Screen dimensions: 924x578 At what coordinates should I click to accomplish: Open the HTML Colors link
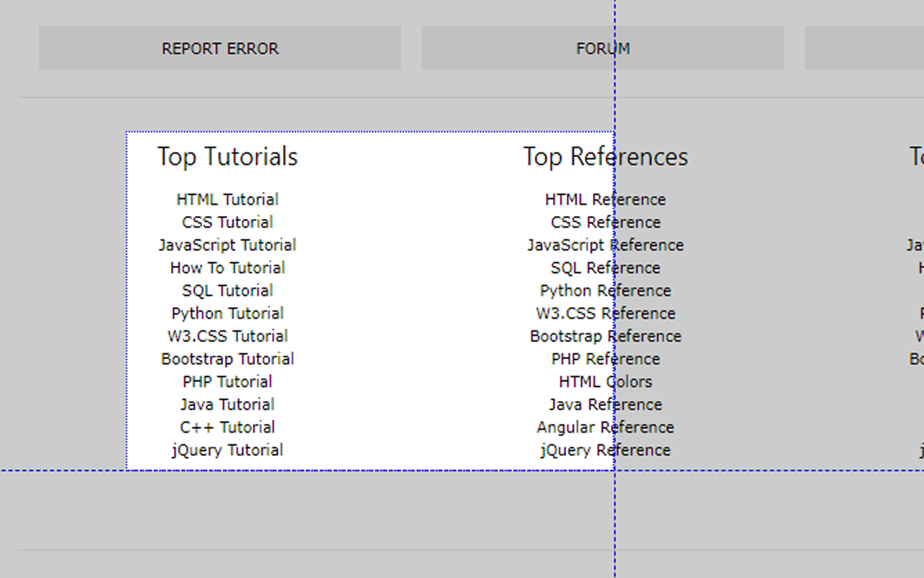click(606, 381)
